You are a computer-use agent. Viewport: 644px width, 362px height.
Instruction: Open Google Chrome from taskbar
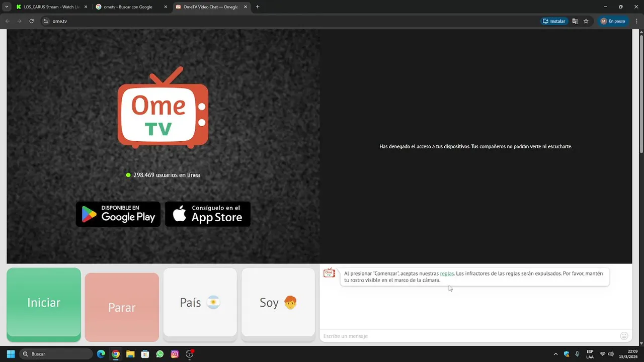[116, 354]
